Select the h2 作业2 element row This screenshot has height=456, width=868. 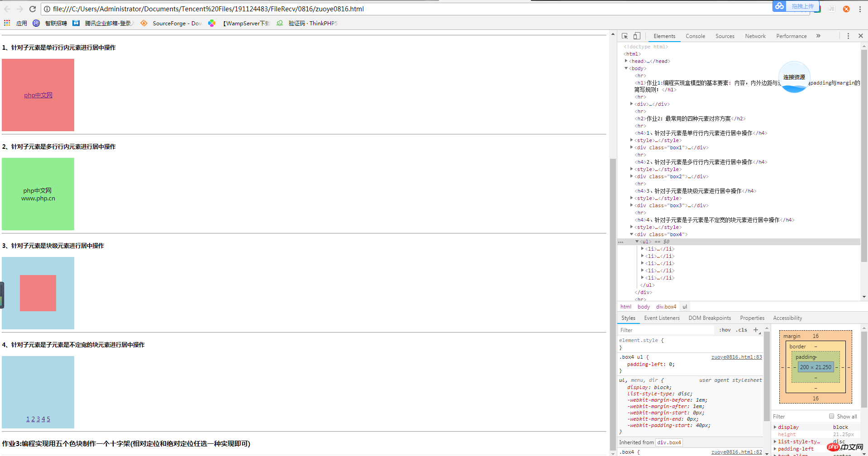[x=690, y=119]
